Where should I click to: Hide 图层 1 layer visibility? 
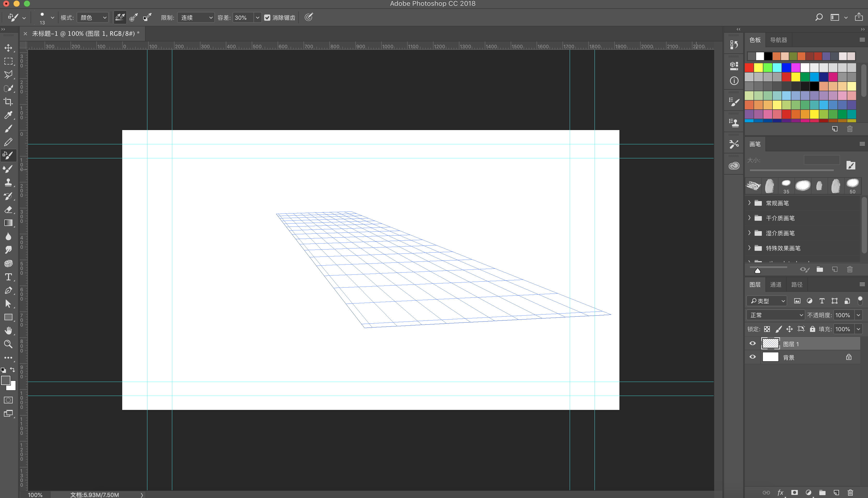pos(753,343)
